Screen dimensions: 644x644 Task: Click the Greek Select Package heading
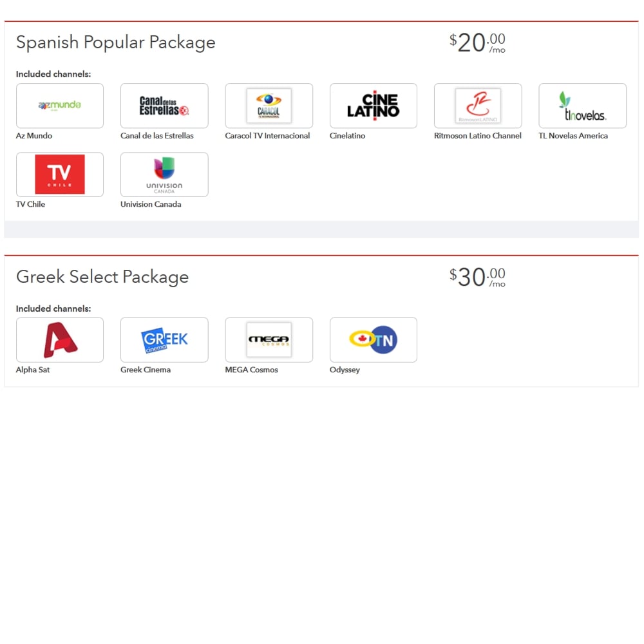pos(102,277)
